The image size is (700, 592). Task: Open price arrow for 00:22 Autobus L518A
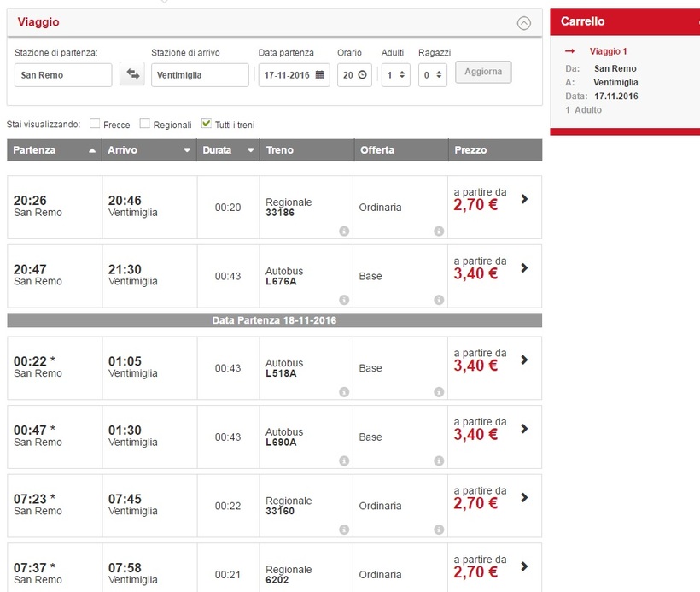point(524,360)
